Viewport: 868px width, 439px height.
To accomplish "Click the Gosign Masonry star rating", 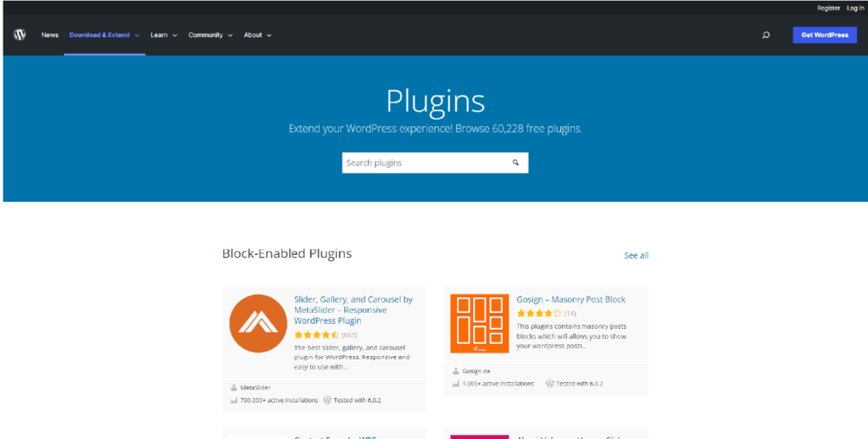I will [x=538, y=314].
